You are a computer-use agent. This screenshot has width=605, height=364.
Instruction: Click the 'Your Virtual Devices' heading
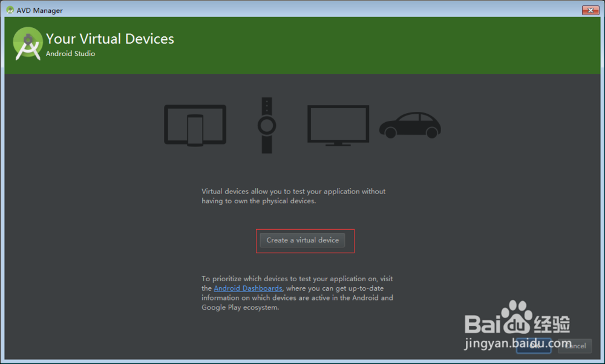[x=110, y=39]
